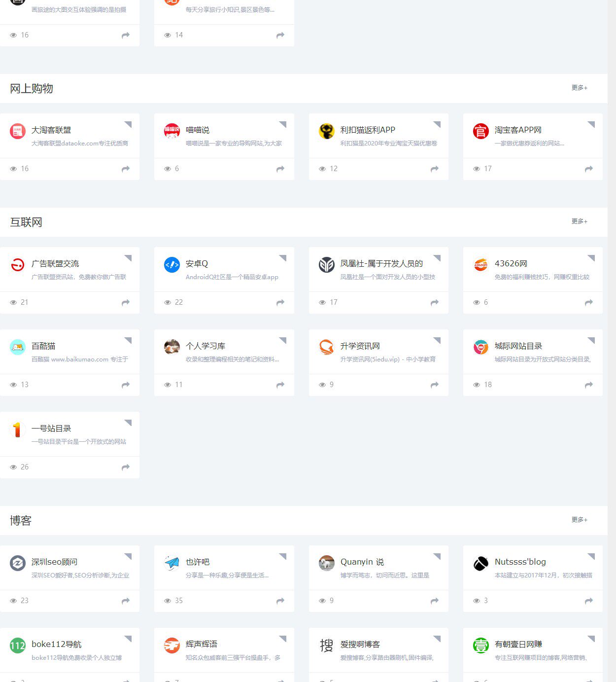The height and width of the screenshot is (682, 616).
Task: Open the boke112导航 badge icon
Action: pos(18,645)
